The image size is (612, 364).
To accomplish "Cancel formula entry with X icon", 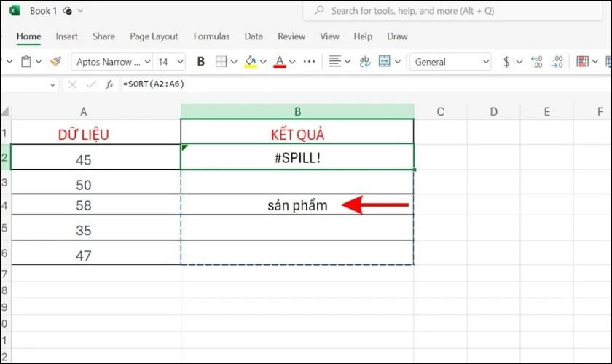I will (x=72, y=84).
